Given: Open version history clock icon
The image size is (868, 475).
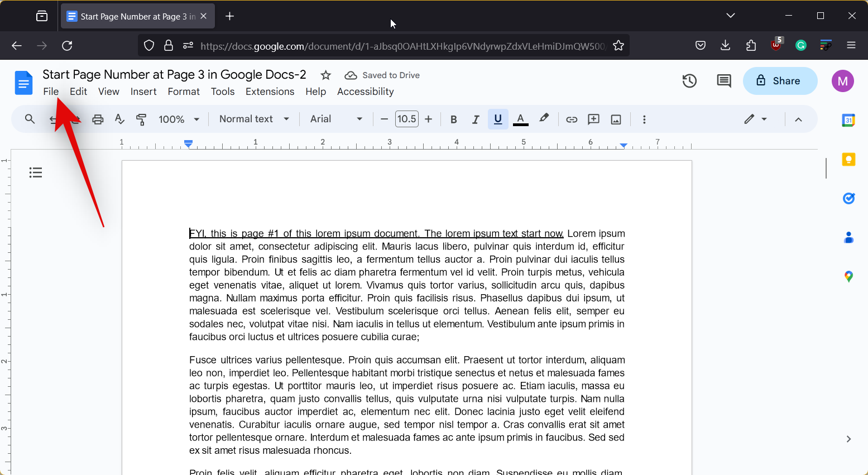Looking at the screenshot, I should pyautogui.click(x=689, y=81).
